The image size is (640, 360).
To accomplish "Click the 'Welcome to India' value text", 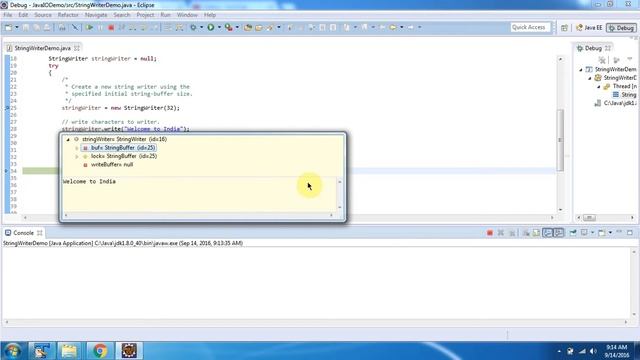I will point(89,182).
